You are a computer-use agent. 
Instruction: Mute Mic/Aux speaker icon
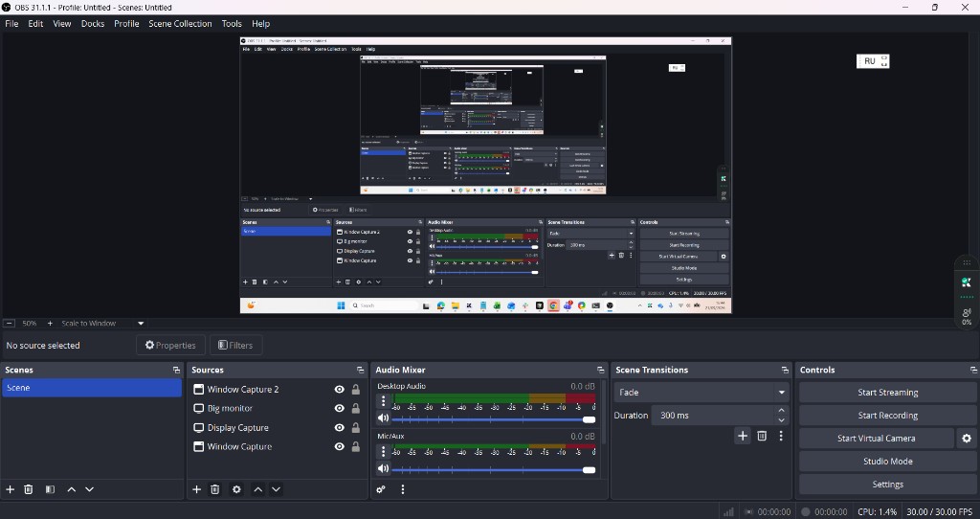tap(383, 468)
